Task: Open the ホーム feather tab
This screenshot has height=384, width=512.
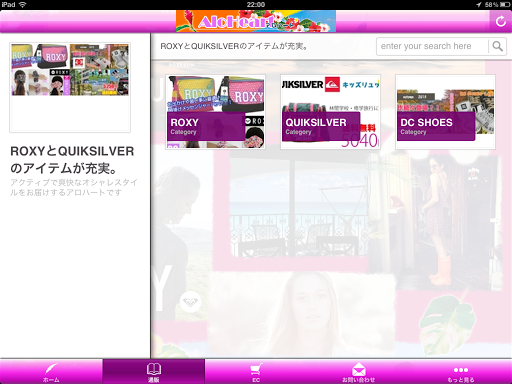Action: [51, 372]
